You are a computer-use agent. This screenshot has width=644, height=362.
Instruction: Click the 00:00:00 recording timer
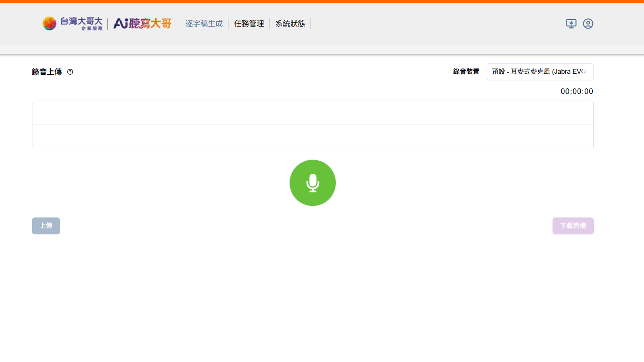click(577, 92)
